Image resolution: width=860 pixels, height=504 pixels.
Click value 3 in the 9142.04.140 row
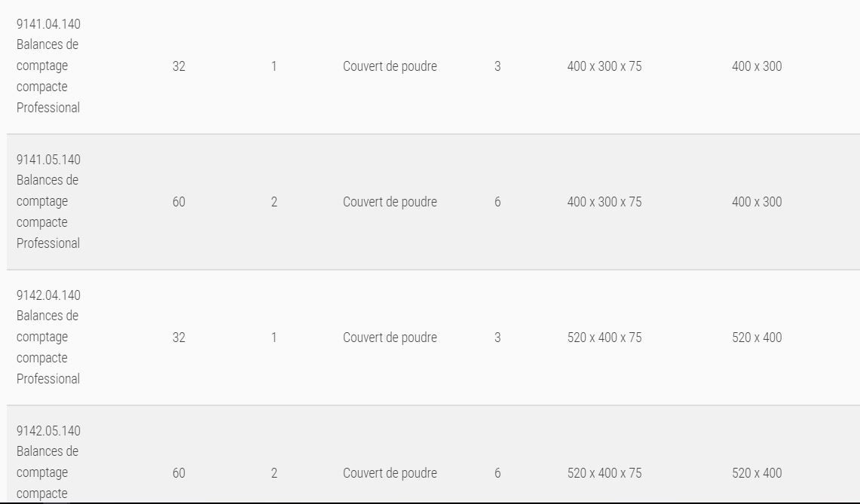(x=497, y=338)
